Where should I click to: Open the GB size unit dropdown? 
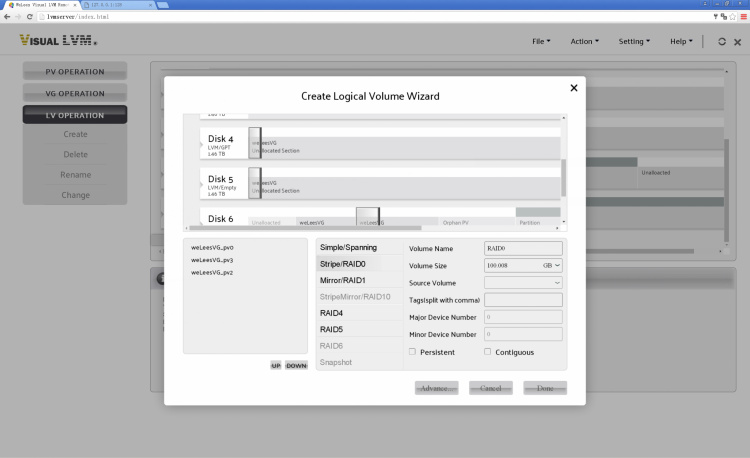[x=552, y=265]
